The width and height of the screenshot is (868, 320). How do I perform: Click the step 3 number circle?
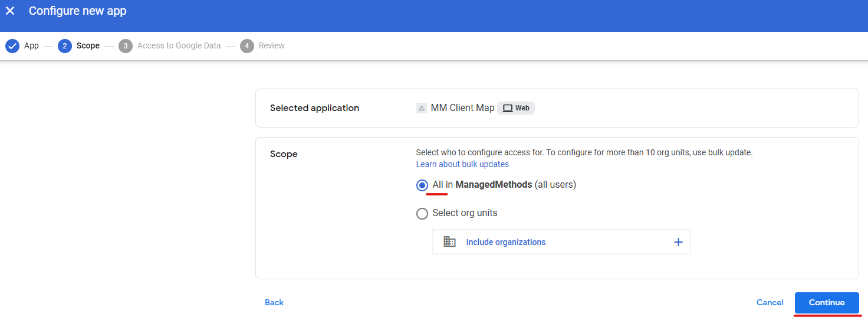(125, 46)
